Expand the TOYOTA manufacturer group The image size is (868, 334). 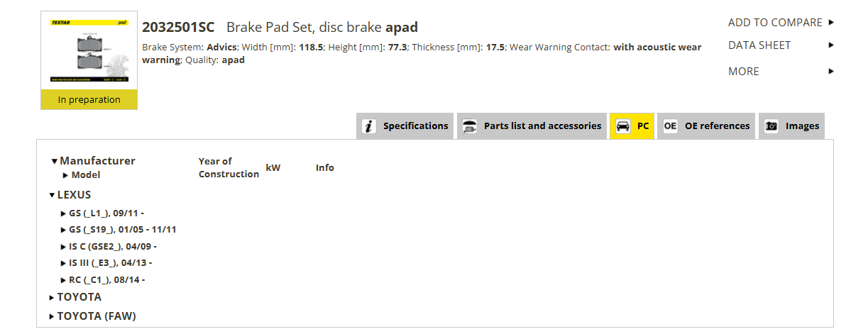click(x=52, y=298)
